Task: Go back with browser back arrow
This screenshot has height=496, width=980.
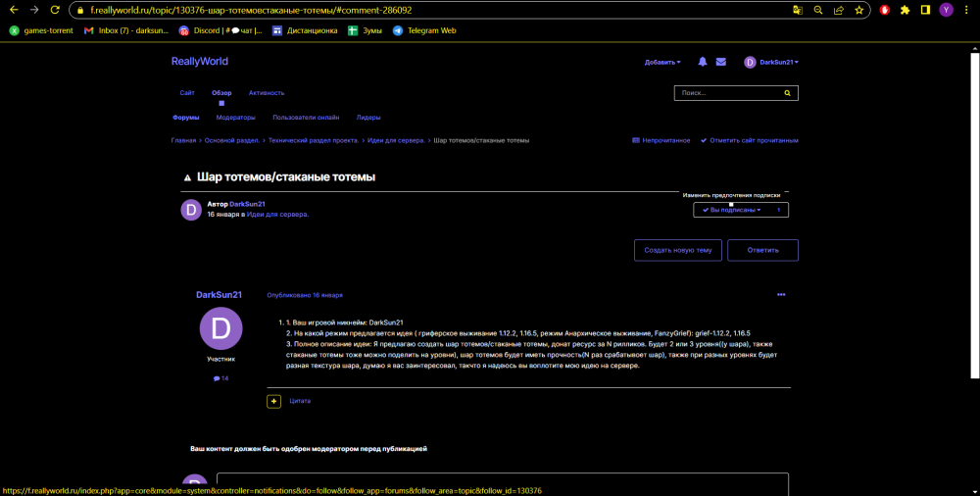Action: pyautogui.click(x=14, y=10)
